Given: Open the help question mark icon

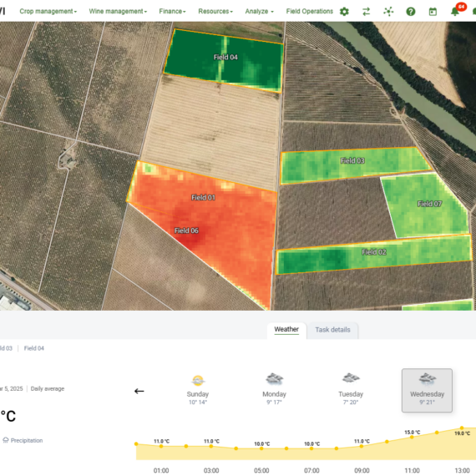Looking at the screenshot, I should point(410,12).
